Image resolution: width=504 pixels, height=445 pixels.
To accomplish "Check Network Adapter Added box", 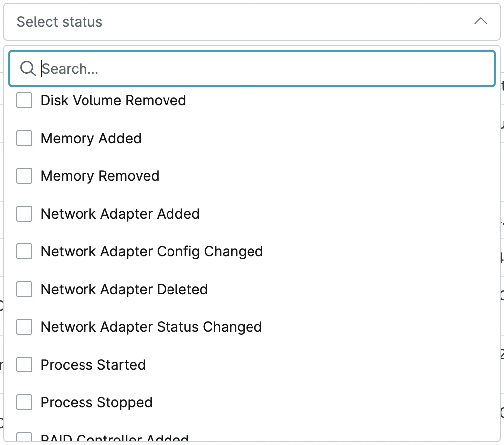I will click(24, 214).
